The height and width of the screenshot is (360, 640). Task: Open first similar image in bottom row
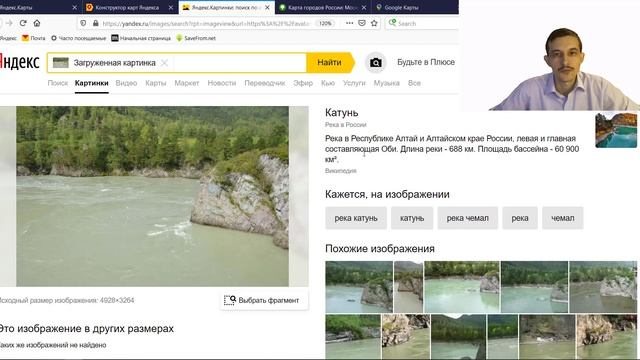(x=353, y=337)
